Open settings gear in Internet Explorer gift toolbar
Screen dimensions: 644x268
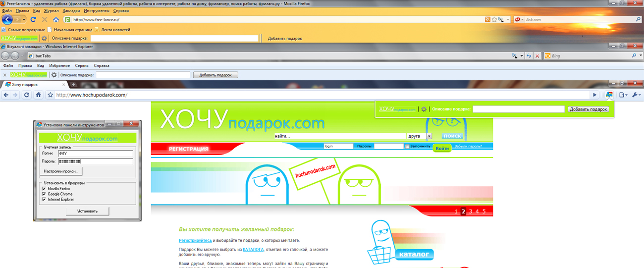click(54, 75)
